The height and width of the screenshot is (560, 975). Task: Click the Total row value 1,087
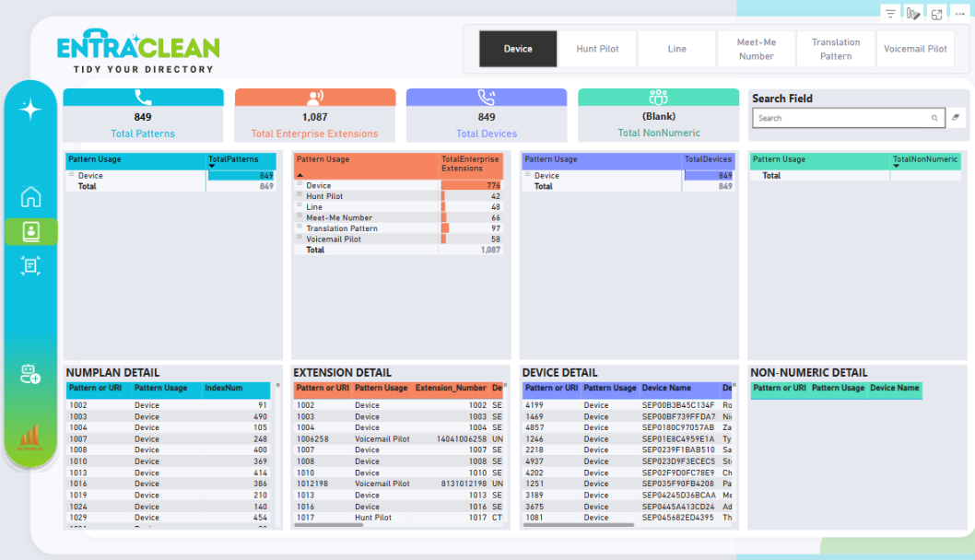(x=490, y=250)
